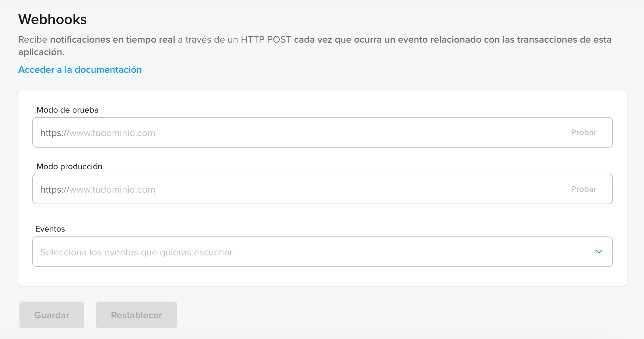Click the "HTTP POST" text in the description

coord(266,40)
